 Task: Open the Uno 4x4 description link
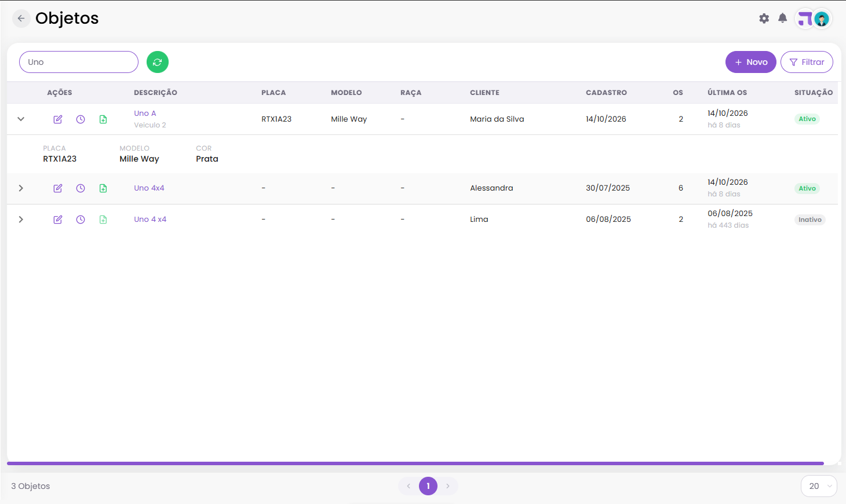click(x=149, y=188)
